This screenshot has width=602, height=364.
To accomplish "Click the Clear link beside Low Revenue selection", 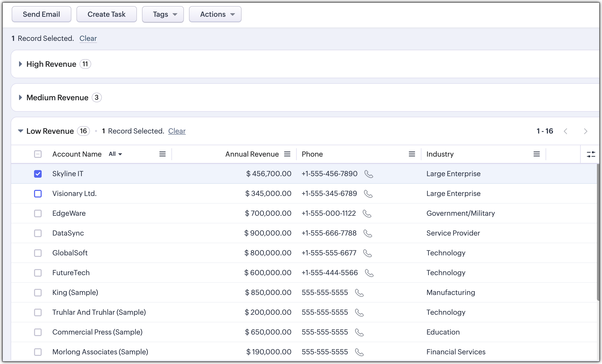I will (177, 131).
